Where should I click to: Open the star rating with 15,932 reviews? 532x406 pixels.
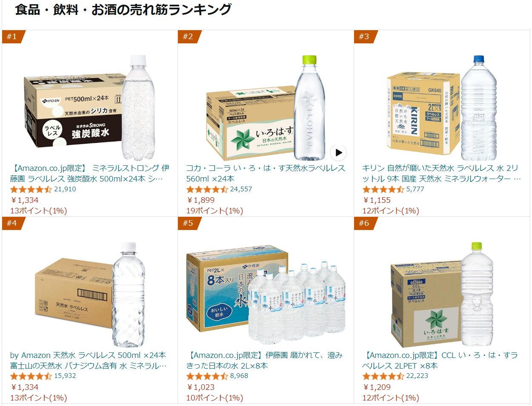tap(43, 376)
